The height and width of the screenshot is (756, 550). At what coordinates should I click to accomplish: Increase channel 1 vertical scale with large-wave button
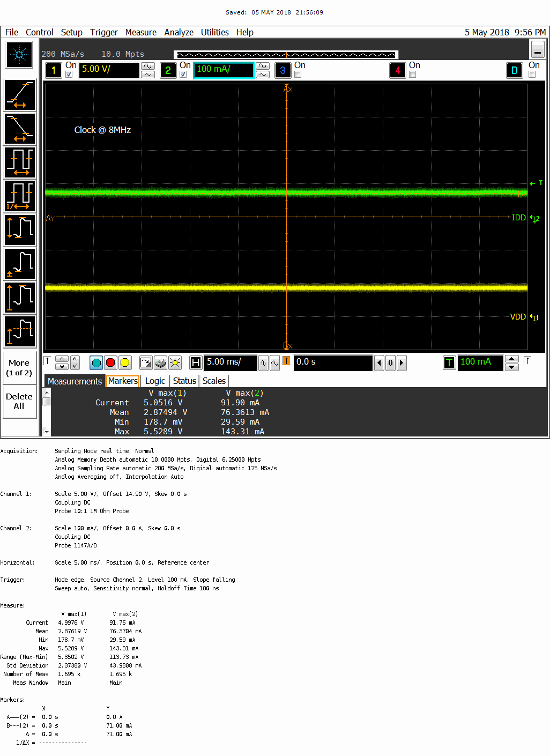pyautogui.click(x=148, y=66)
